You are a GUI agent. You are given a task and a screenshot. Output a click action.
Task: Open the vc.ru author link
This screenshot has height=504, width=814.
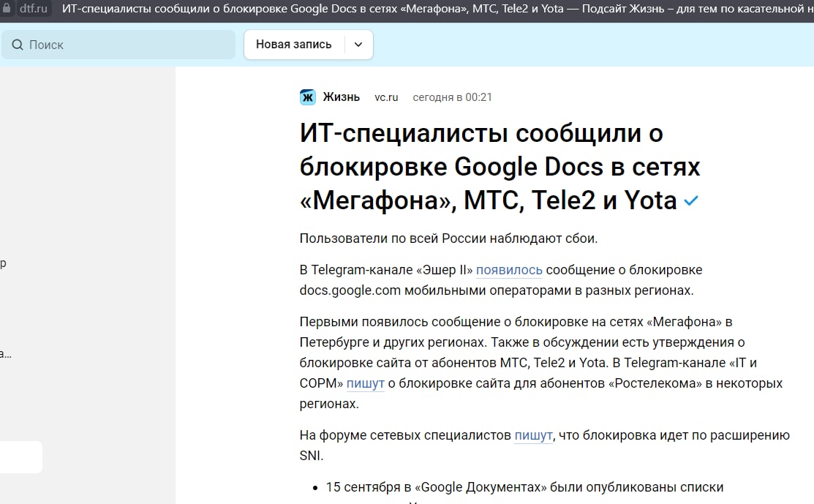point(386,97)
